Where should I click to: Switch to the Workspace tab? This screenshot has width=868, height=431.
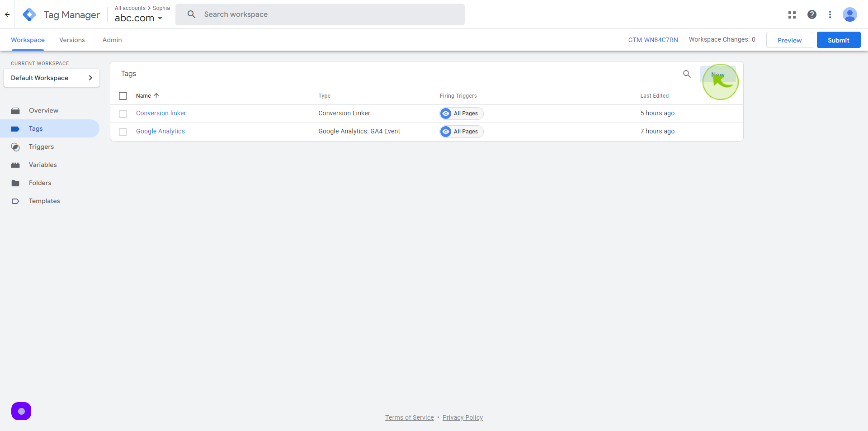pos(28,40)
